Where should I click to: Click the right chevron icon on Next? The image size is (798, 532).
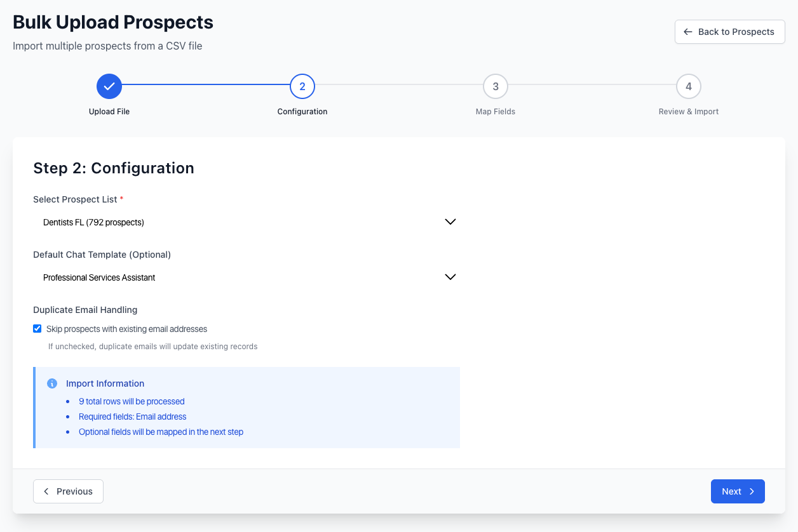coord(752,491)
